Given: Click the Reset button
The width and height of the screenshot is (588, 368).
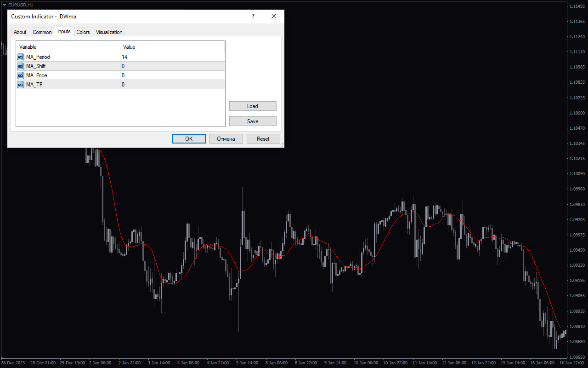Looking at the screenshot, I should pos(263,139).
